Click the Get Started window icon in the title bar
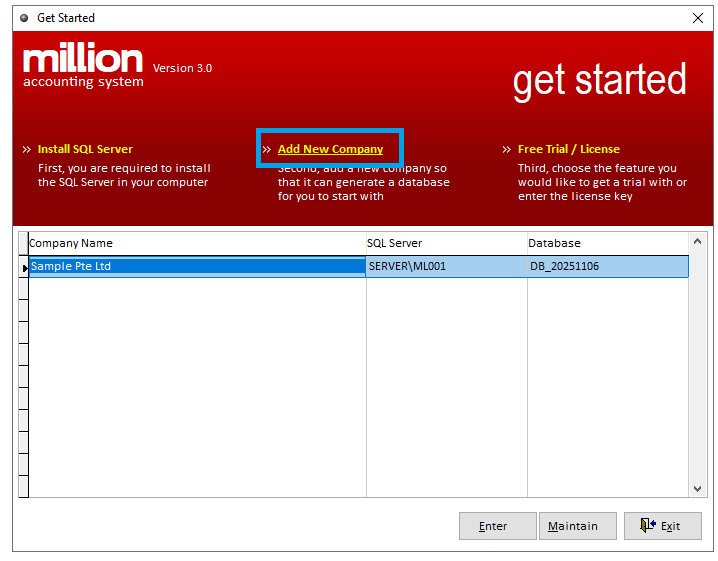 [x=24, y=18]
